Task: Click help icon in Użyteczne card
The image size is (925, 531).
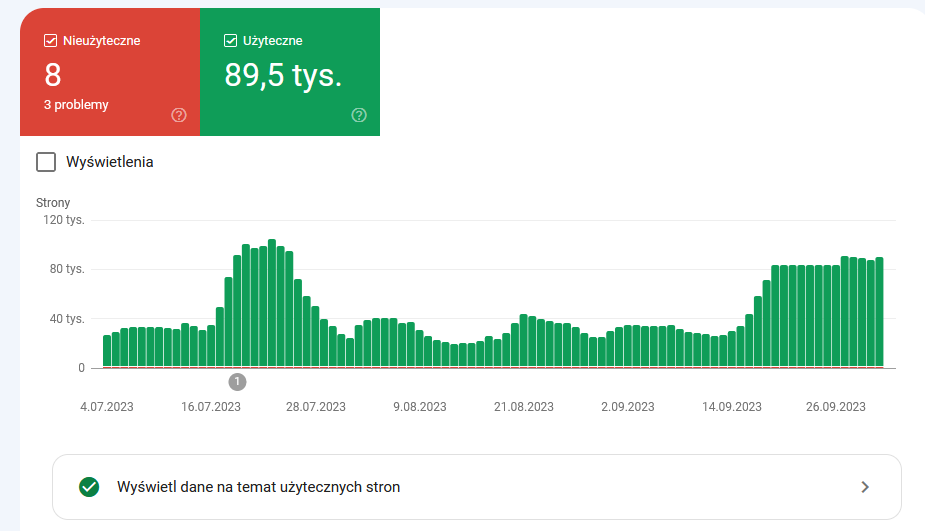Action: pos(359,115)
